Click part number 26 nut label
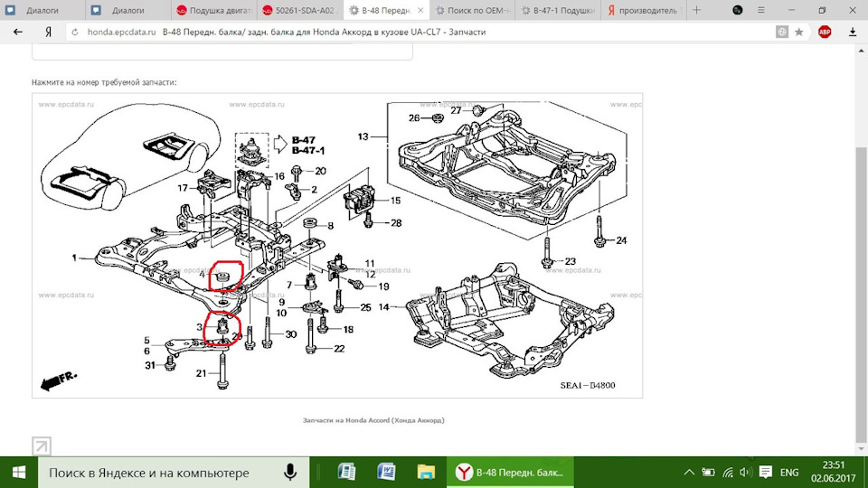 pyautogui.click(x=415, y=117)
